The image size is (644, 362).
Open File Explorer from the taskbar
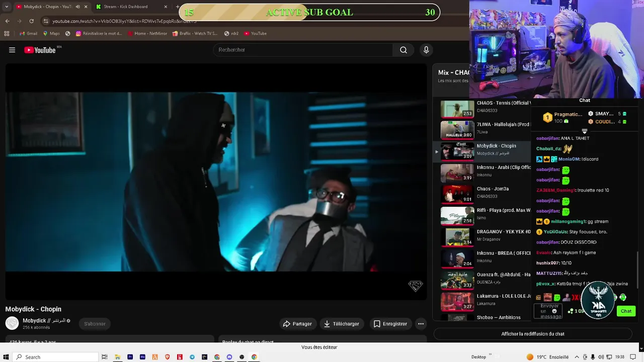coord(117,357)
